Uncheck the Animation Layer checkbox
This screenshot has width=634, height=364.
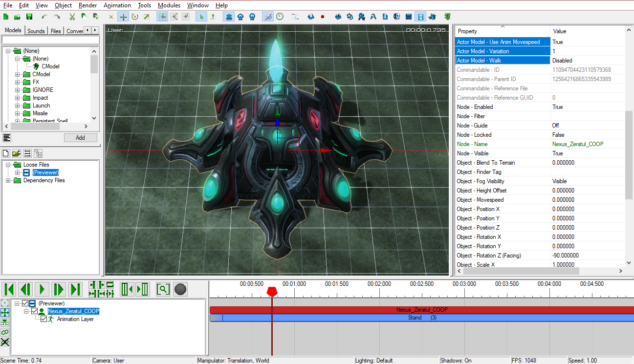(x=44, y=319)
